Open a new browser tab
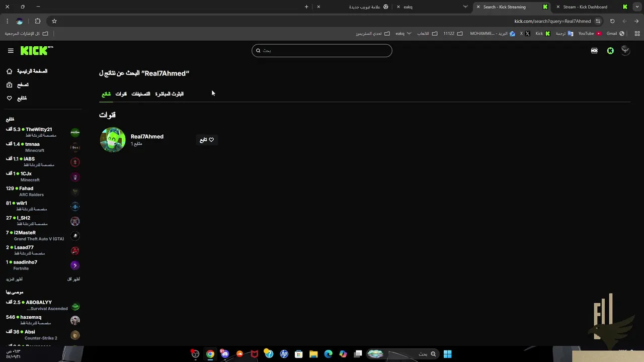This screenshot has height=362, width=644. pyautogui.click(x=306, y=7)
